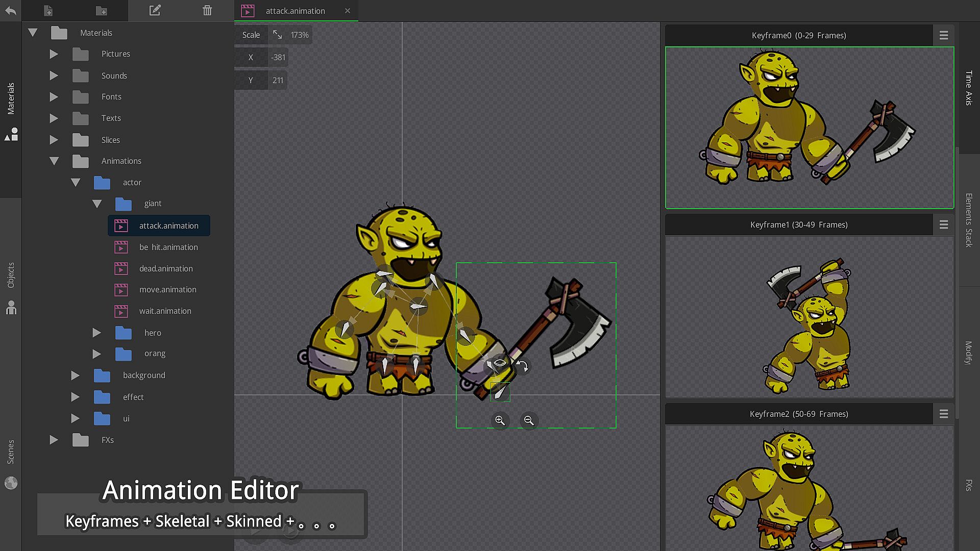Click the Scale percentage field
The height and width of the screenshot is (551, 980).
click(x=300, y=35)
